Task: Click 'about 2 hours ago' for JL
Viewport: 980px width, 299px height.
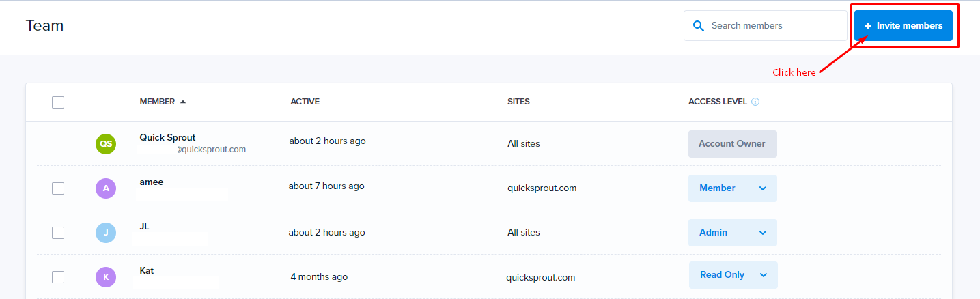Action: tap(327, 232)
